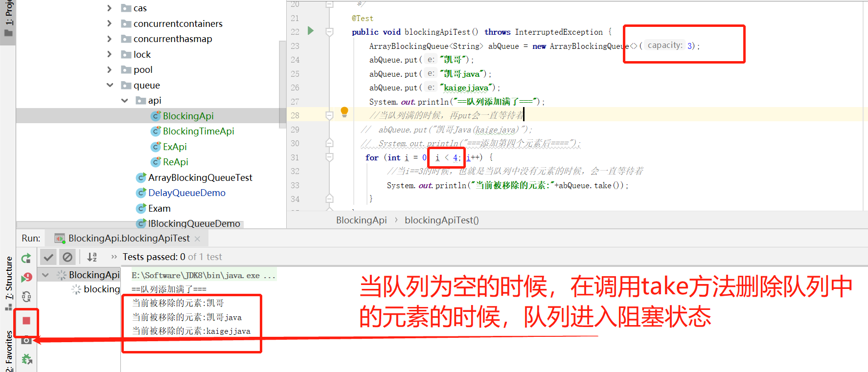Stop the running test with the red square

tap(26, 321)
